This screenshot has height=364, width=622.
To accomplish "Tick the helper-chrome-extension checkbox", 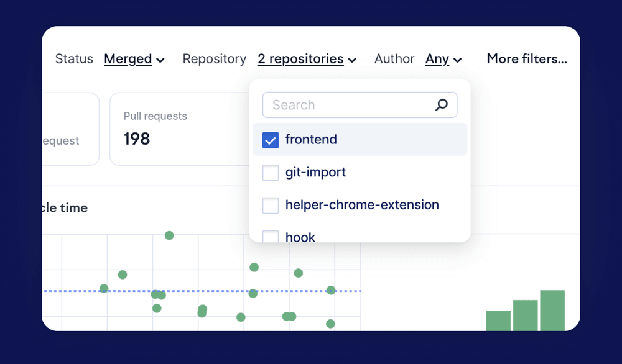I will [271, 206].
